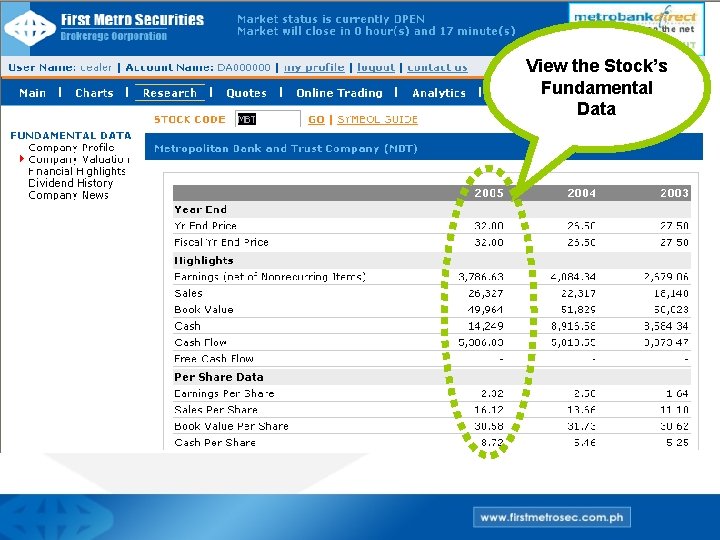Click the 2005 Book Value 49,964
Image resolution: width=720 pixels, height=540 pixels.
click(x=485, y=309)
